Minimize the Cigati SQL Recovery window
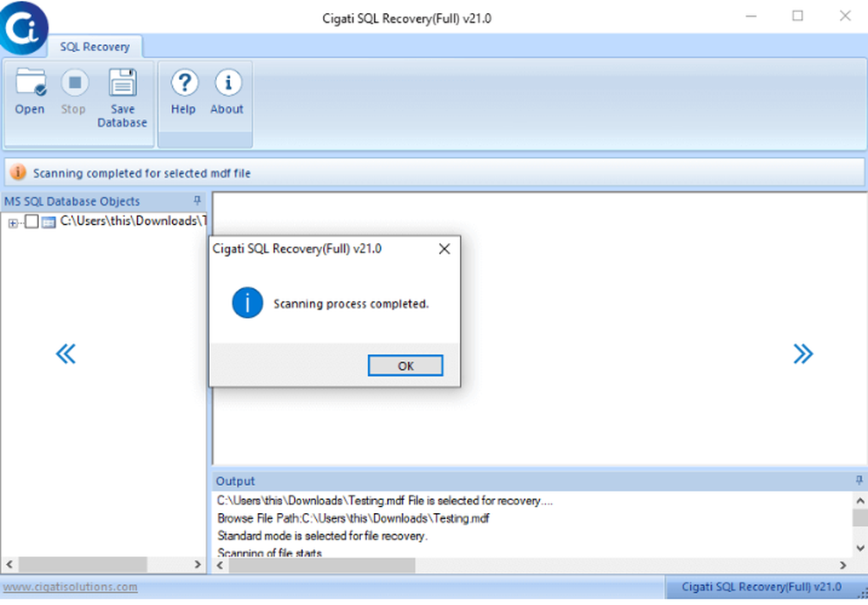This screenshot has height=605, width=868. 751,16
